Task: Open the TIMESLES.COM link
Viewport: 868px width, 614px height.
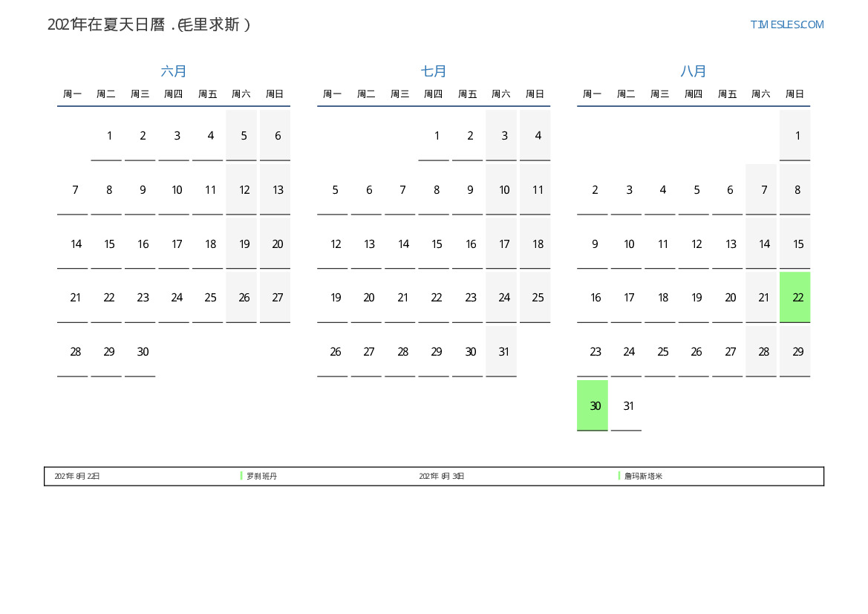Action: [786, 25]
